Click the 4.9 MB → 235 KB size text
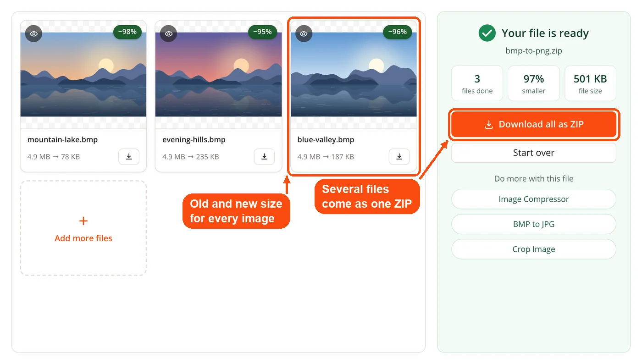Viewport: 642px width, 364px height. tap(191, 157)
